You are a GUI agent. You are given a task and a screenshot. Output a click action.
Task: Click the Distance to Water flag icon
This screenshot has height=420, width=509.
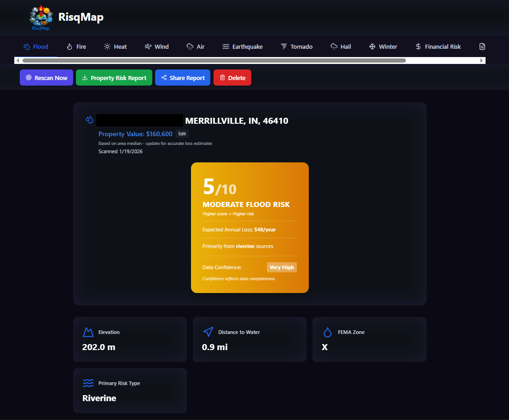click(208, 332)
